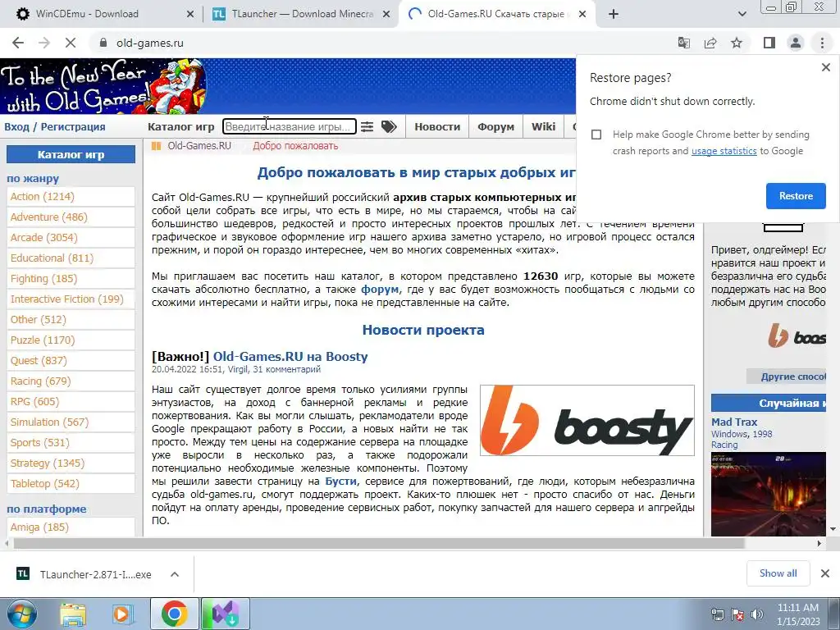Go back to previous page in Chrome
Screen dimensions: 840x630
point(18,43)
